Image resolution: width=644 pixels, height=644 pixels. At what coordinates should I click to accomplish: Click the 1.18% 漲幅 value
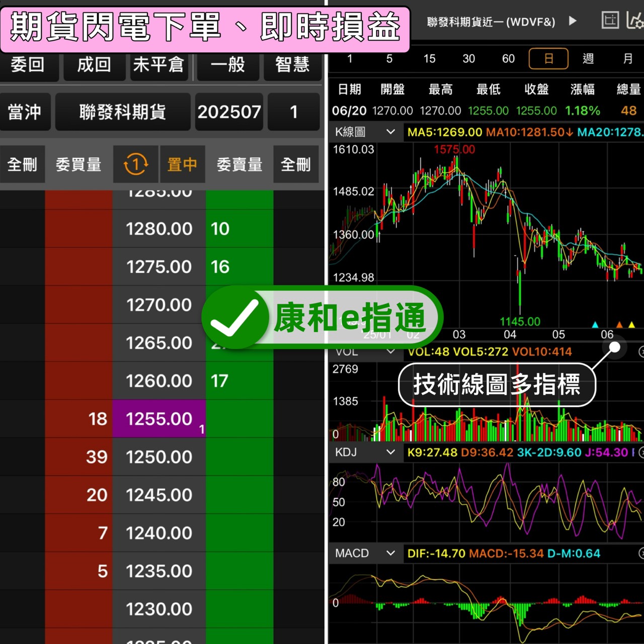click(x=583, y=111)
